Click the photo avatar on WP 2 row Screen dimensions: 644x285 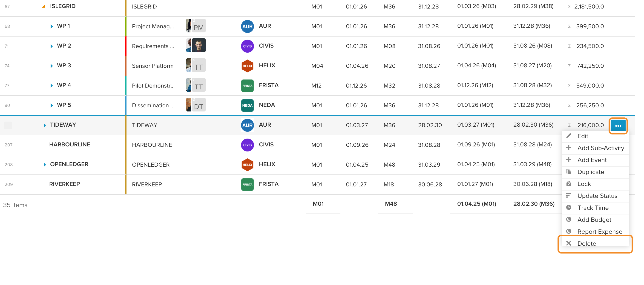point(198,45)
